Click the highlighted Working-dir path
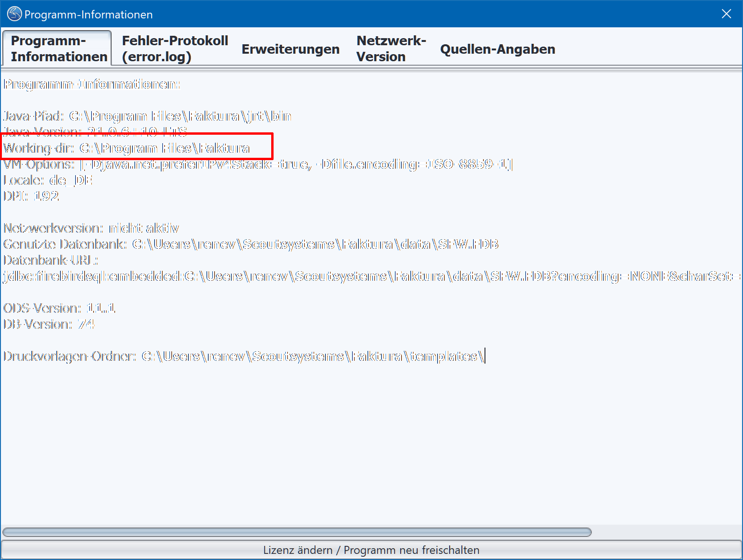743x560 pixels. point(164,148)
